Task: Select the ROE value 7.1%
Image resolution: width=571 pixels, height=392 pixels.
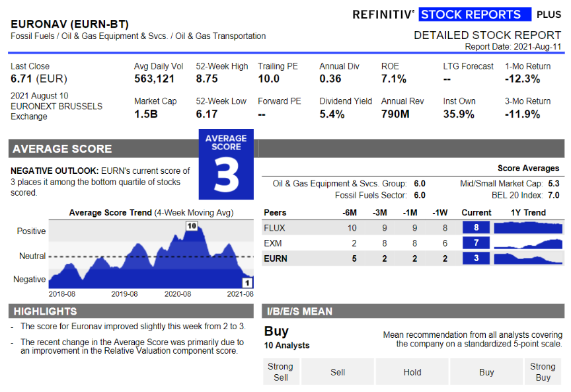Action: (x=394, y=79)
